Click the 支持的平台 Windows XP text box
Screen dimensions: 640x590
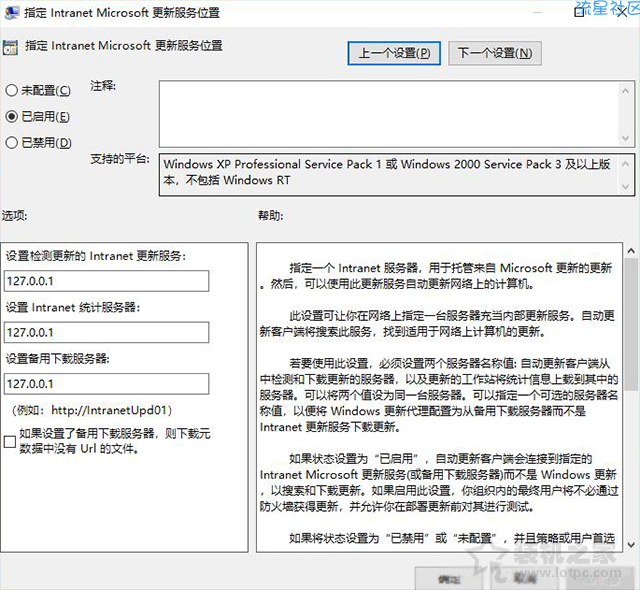(397, 175)
